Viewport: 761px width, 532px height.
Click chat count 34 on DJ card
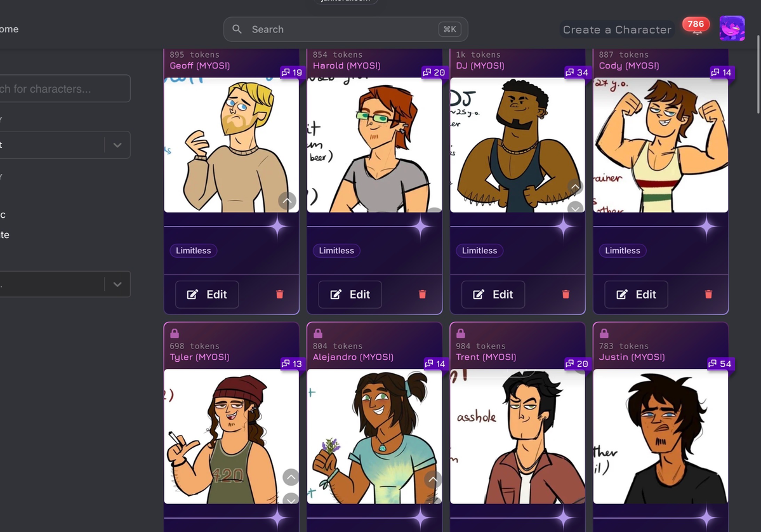(x=578, y=72)
